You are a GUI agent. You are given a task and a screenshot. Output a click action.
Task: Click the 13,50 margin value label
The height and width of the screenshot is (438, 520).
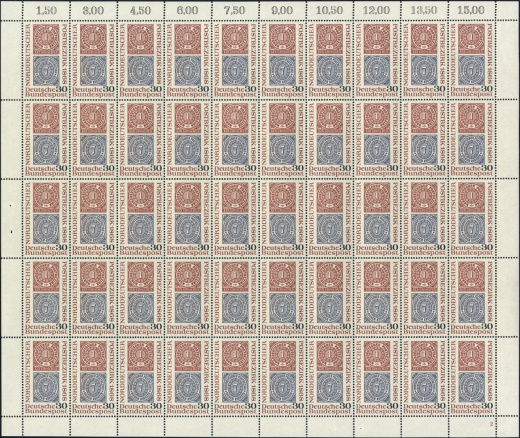424,10
